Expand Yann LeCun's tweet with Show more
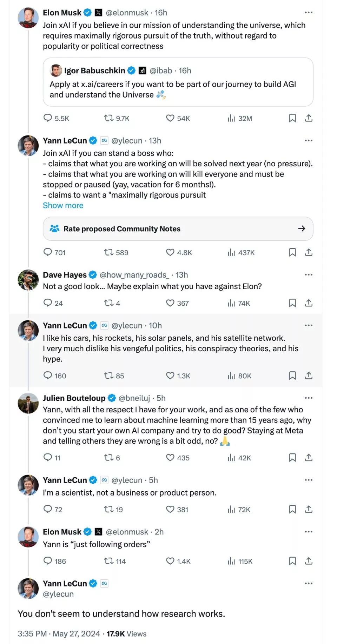 [63, 206]
